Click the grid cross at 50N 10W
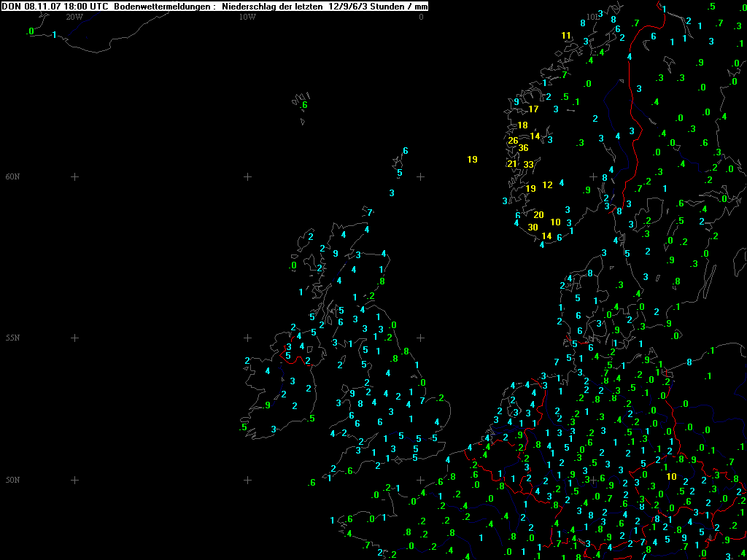Viewport: 747px width, 560px height. coord(247,480)
